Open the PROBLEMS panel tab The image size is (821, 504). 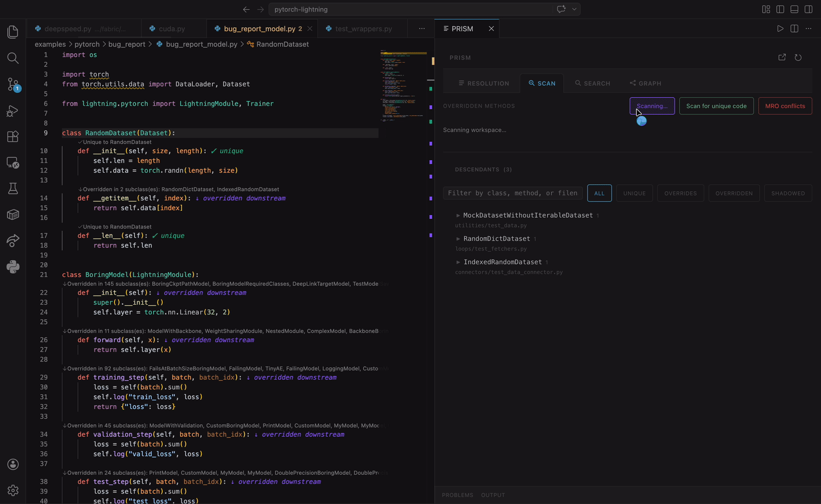(x=458, y=495)
